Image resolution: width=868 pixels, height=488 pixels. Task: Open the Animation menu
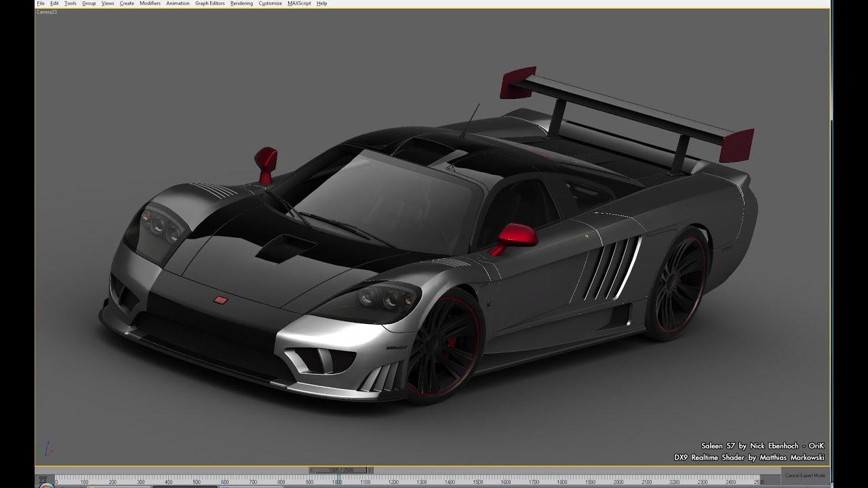178,3
